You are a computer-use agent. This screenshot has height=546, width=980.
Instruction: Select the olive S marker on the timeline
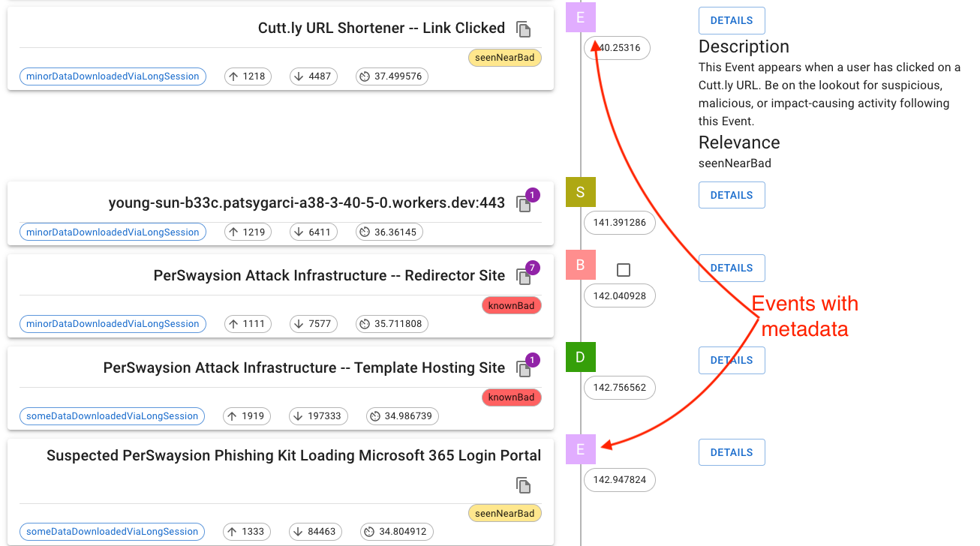click(x=580, y=192)
